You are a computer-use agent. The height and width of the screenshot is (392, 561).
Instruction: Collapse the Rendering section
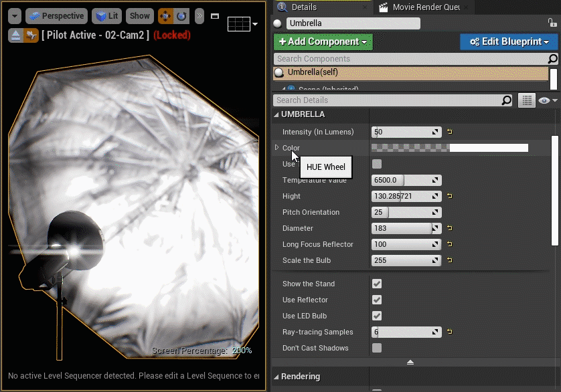point(276,377)
